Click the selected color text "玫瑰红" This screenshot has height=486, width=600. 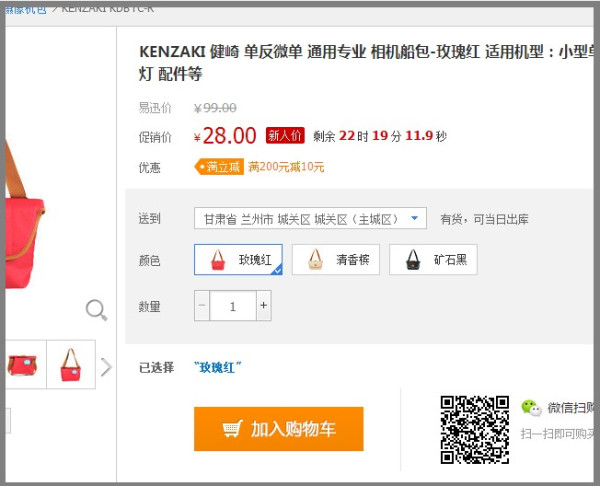218,367
